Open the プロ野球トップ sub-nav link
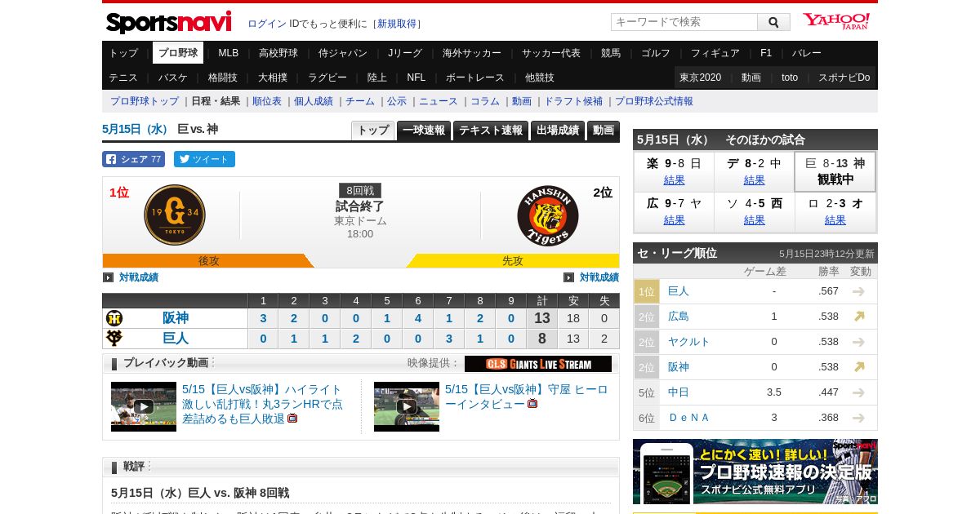The image size is (980, 514). coord(145,101)
